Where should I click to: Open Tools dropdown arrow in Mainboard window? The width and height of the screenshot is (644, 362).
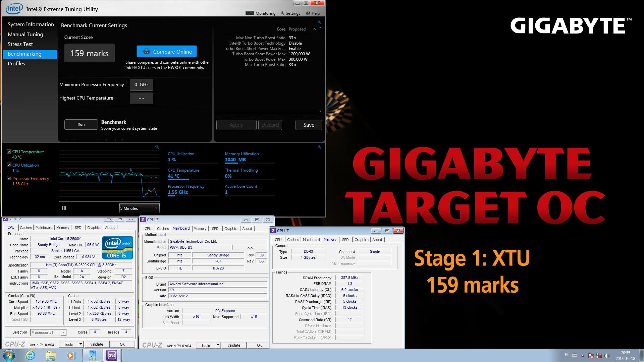[x=218, y=345]
